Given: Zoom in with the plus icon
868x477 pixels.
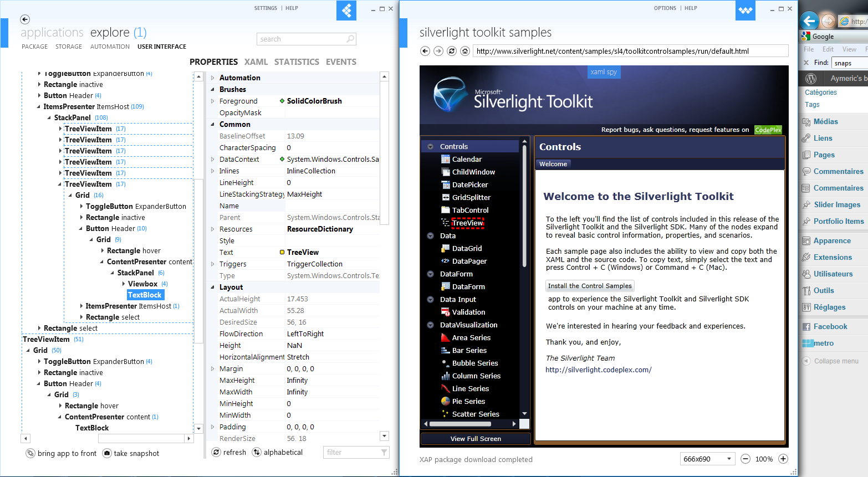Looking at the screenshot, I should tap(783, 459).
